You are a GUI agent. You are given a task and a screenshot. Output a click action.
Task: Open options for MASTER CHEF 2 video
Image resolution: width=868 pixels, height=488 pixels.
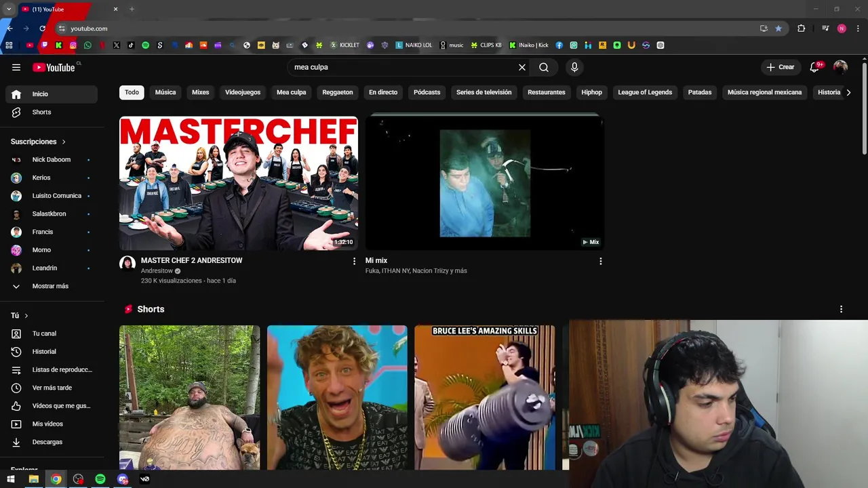point(354,261)
